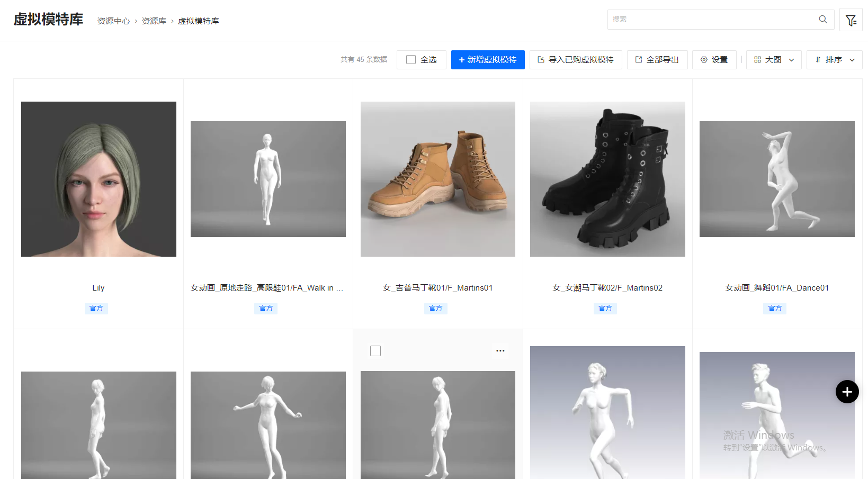
Task: Go to 资源库 in the breadcrumb
Action: click(154, 21)
